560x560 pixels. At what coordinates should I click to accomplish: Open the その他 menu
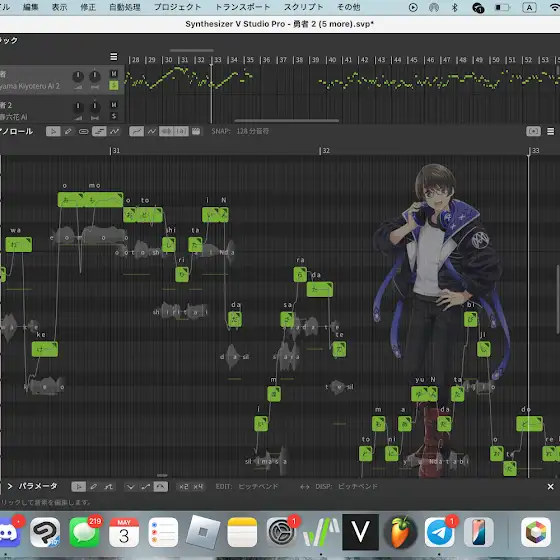(349, 7)
